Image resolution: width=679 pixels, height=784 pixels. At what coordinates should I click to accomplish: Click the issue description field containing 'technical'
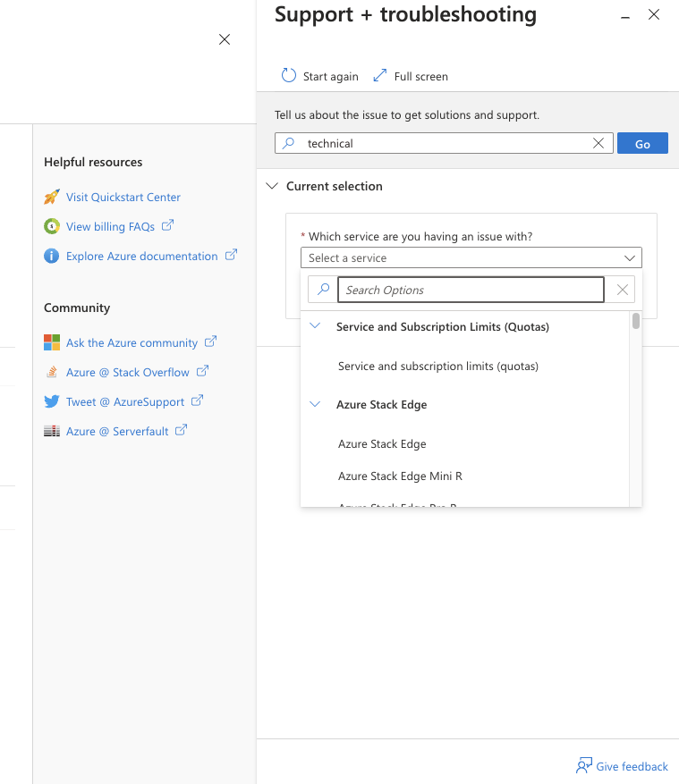444,143
